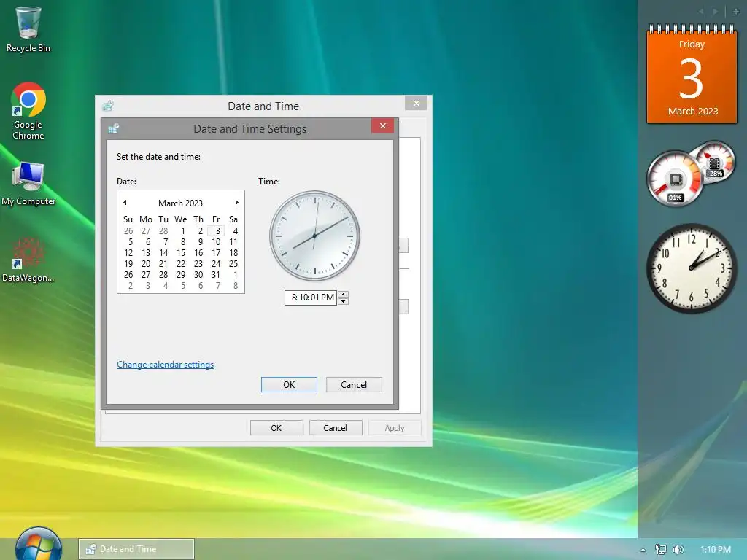
Task: Click OK in Date and Time Settings
Action: (x=289, y=385)
